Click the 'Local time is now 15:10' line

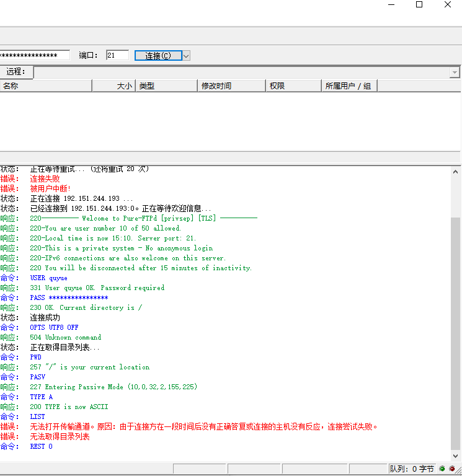113,238
